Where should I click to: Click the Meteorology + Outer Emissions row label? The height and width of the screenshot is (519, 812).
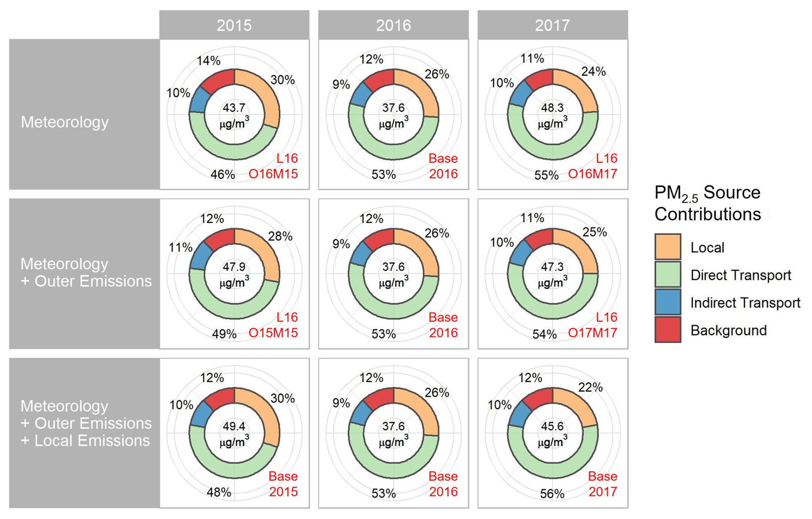86,273
